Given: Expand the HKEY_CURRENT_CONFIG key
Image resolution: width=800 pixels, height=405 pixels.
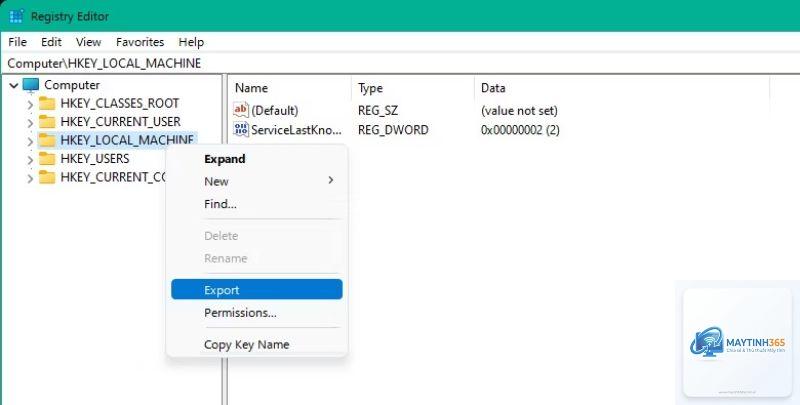Looking at the screenshot, I should [30, 178].
